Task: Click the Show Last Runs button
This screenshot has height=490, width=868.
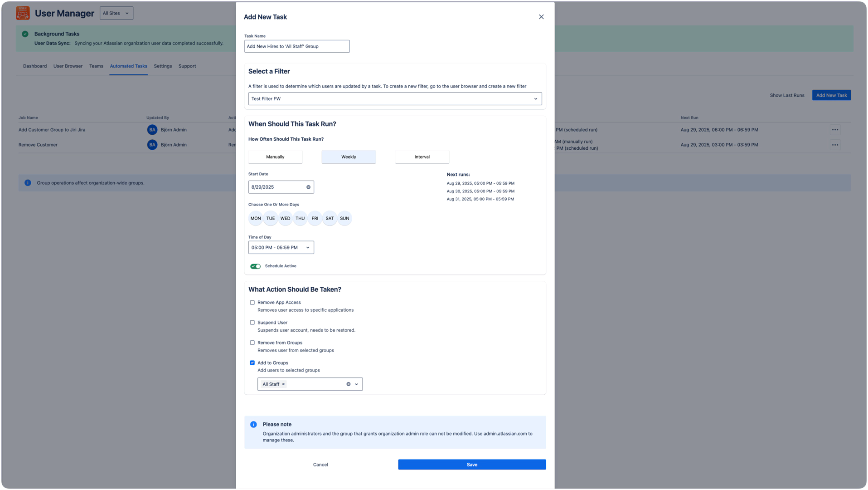Action: click(x=787, y=95)
